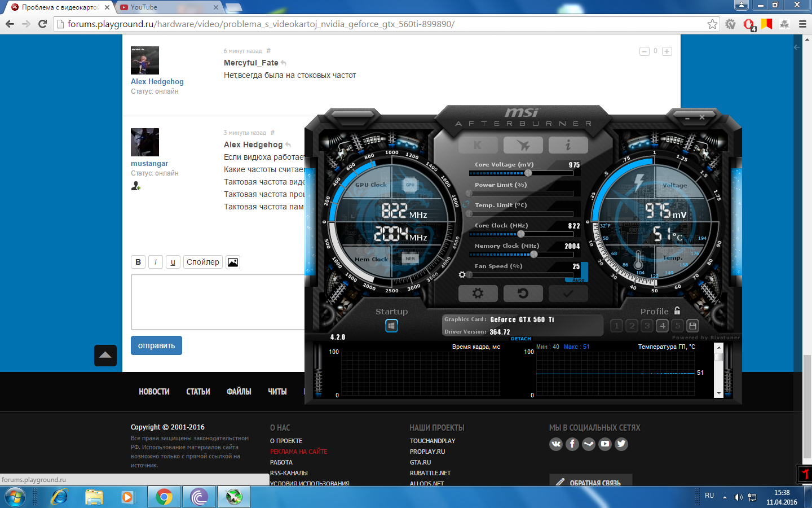Reset clocks using the circular reset icon
The width and height of the screenshot is (812, 508).
pos(523,293)
